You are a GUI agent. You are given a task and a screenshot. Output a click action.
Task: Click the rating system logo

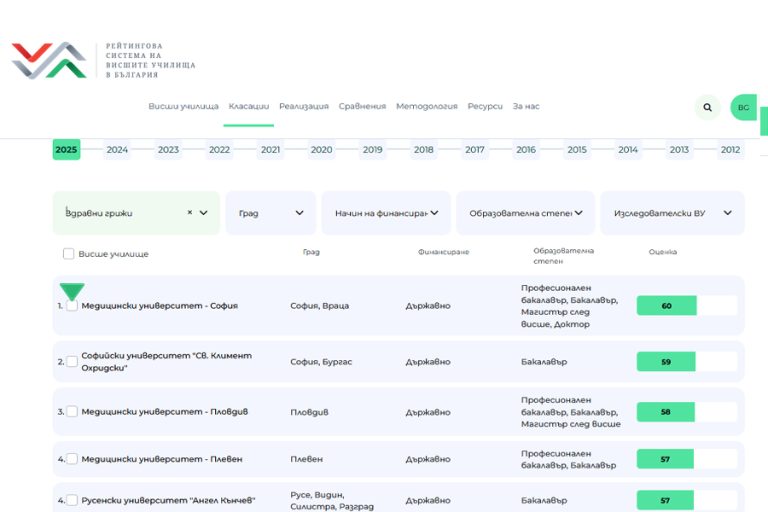point(50,60)
